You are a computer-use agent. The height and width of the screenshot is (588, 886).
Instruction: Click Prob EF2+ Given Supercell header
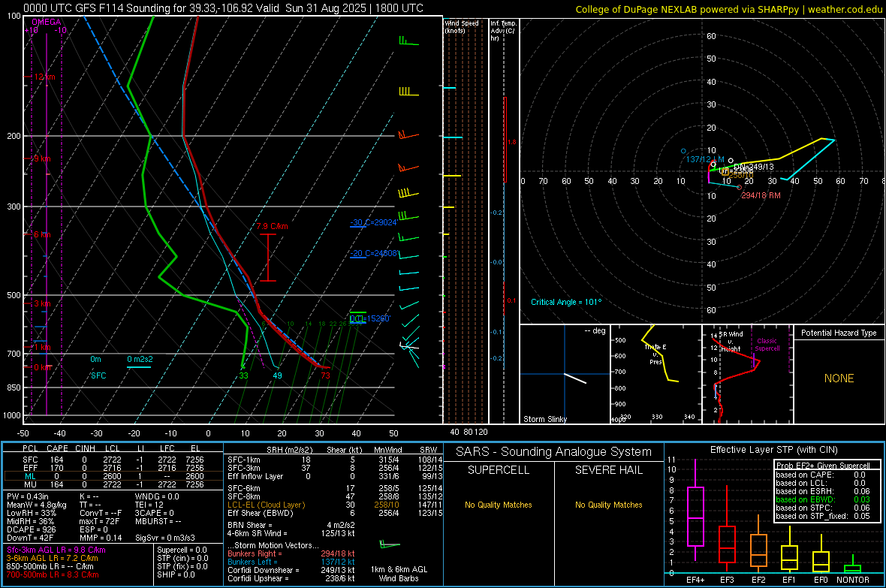[x=823, y=466]
